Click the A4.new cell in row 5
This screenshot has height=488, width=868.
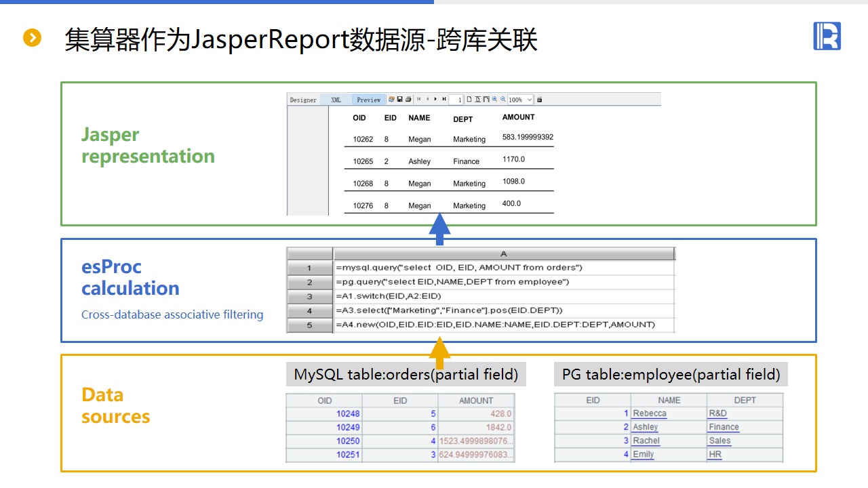point(504,325)
